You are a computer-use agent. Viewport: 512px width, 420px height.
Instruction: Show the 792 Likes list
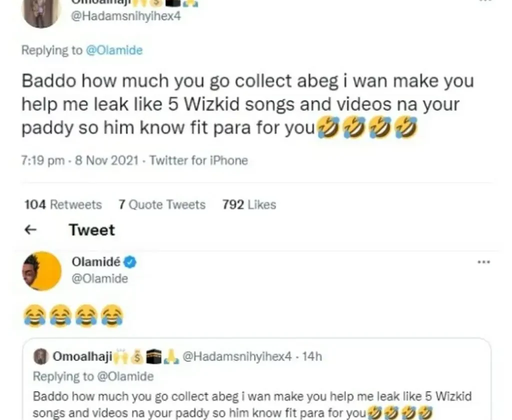tap(249, 204)
